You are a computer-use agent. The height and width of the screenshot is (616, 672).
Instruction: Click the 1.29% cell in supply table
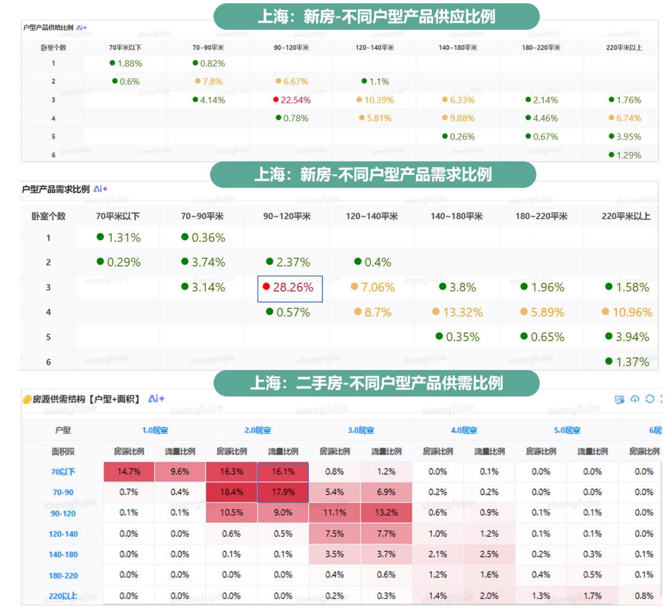tap(625, 155)
